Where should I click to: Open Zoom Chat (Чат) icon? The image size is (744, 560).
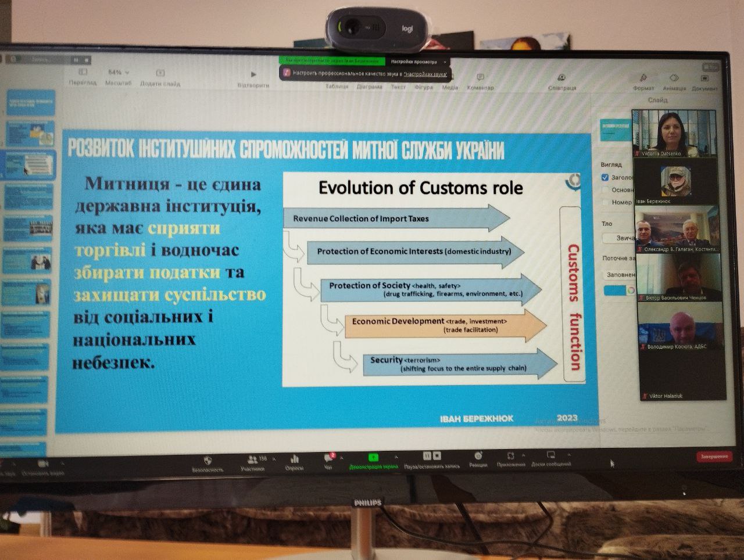tap(328, 458)
